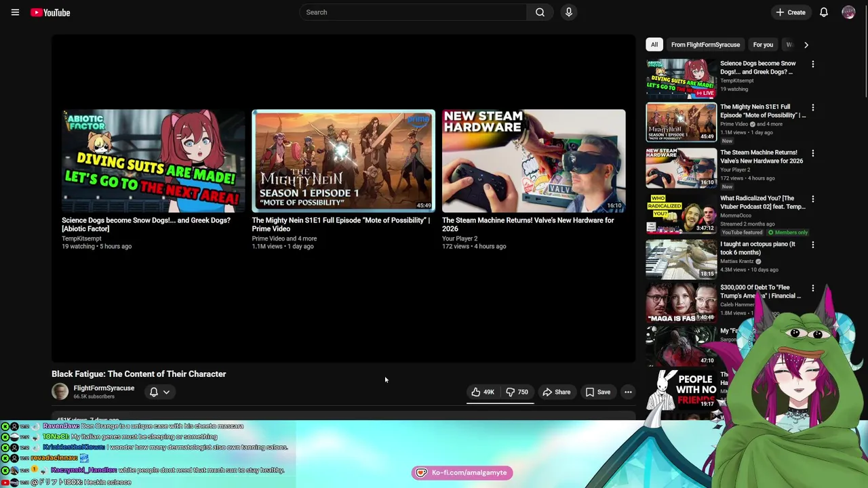Open options for Mighty Nein sidebar video
The width and height of the screenshot is (868, 488).
click(x=813, y=108)
